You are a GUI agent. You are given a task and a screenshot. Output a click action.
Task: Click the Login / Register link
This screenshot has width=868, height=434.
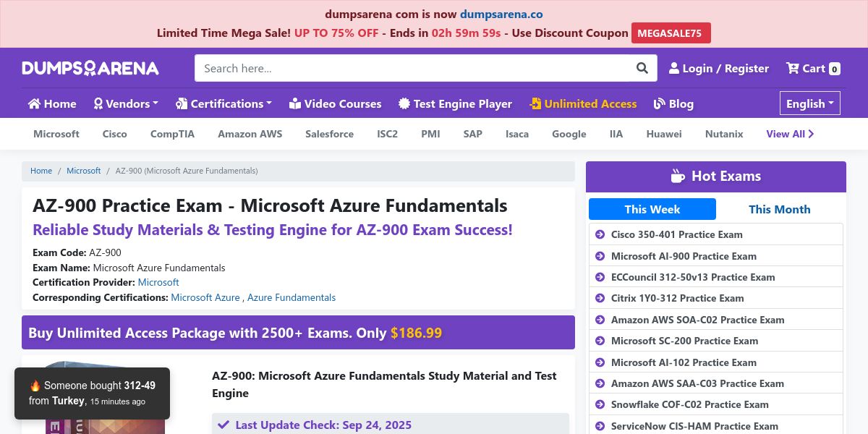[x=719, y=68]
